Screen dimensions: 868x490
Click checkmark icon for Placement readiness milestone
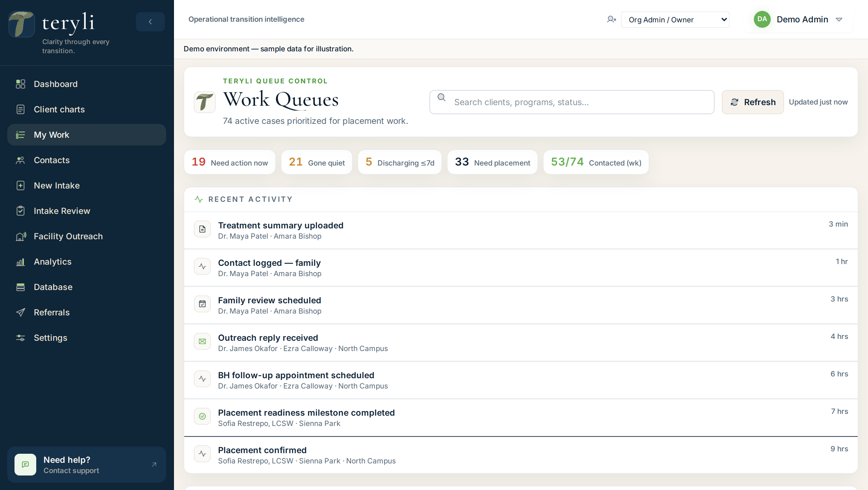[x=203, y=416]
